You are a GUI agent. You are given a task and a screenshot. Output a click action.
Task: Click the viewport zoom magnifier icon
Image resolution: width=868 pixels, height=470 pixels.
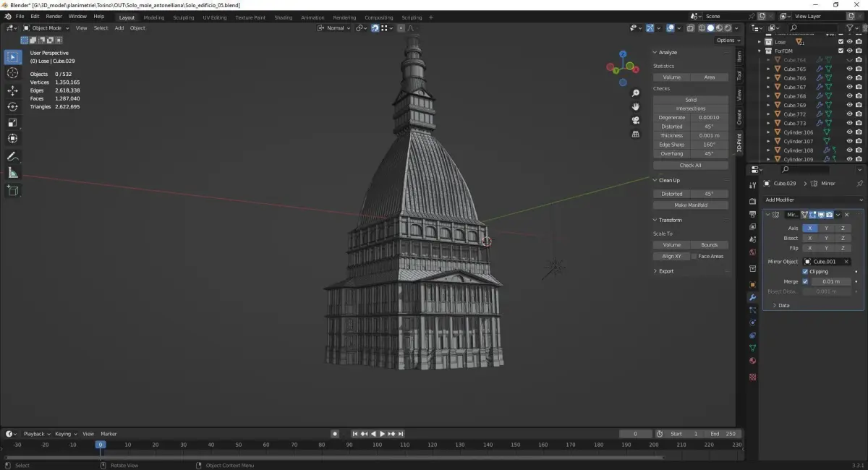pyautogui.click(x=636, y=93)
